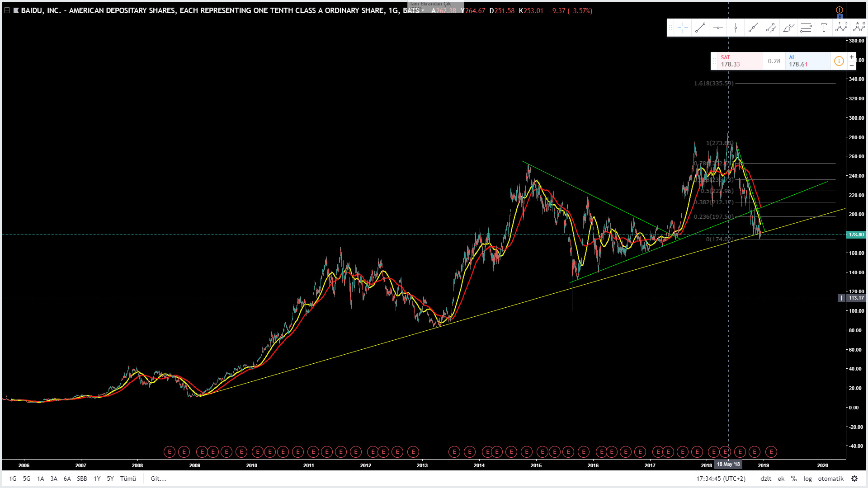The width and height of the screenshot is (868, 488).
Task: Toggle percent scale mode
Action: click(x=794, y=479)
